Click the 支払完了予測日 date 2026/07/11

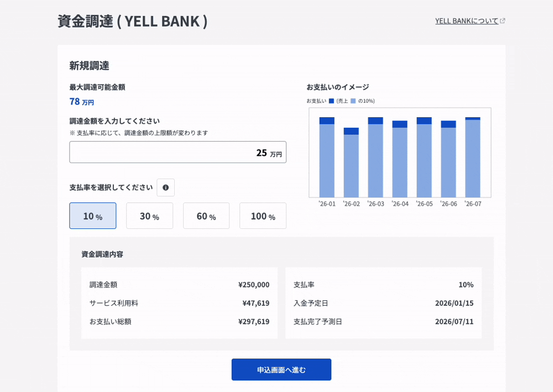tap(454, 321)
